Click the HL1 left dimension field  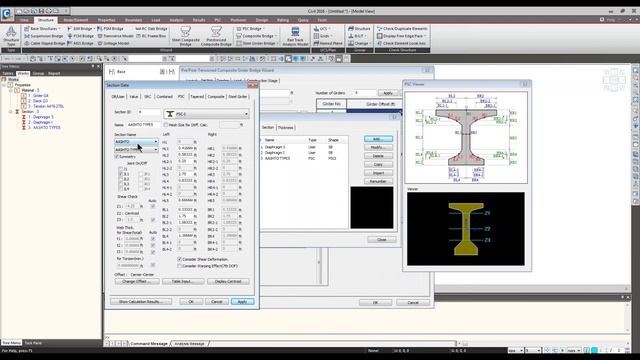[x=185, y=148]
